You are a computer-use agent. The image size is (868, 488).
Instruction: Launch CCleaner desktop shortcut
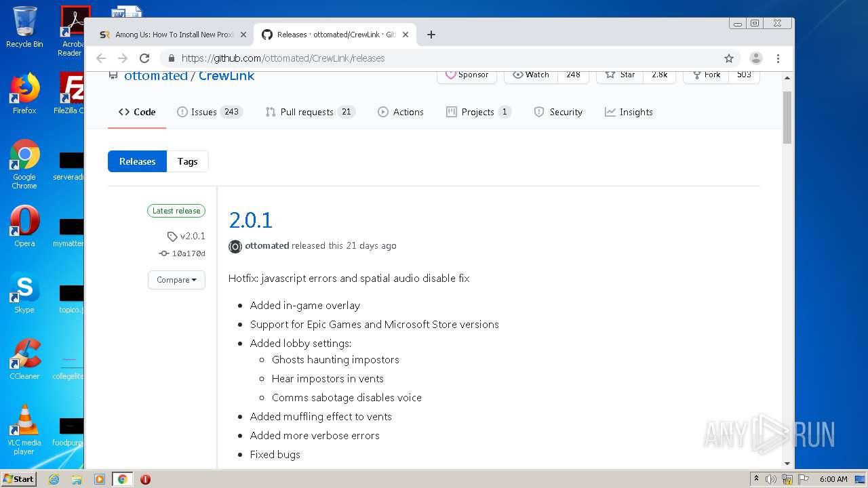[24, 359]
